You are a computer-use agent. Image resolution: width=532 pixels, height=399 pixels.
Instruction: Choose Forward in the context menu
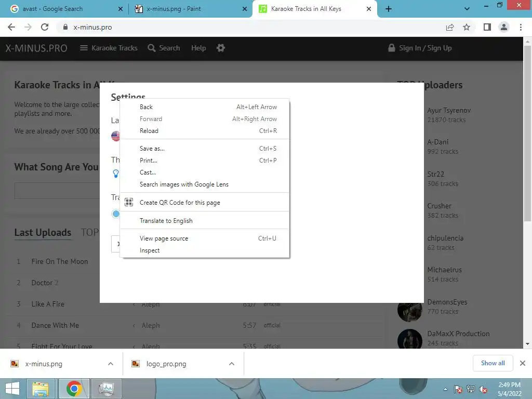[205, 119]
